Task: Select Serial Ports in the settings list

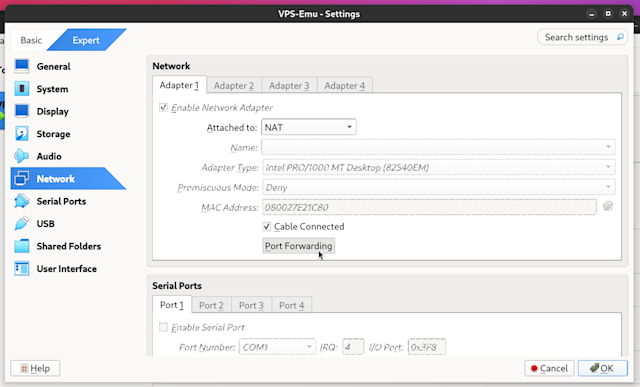Action: click(61, 201)
